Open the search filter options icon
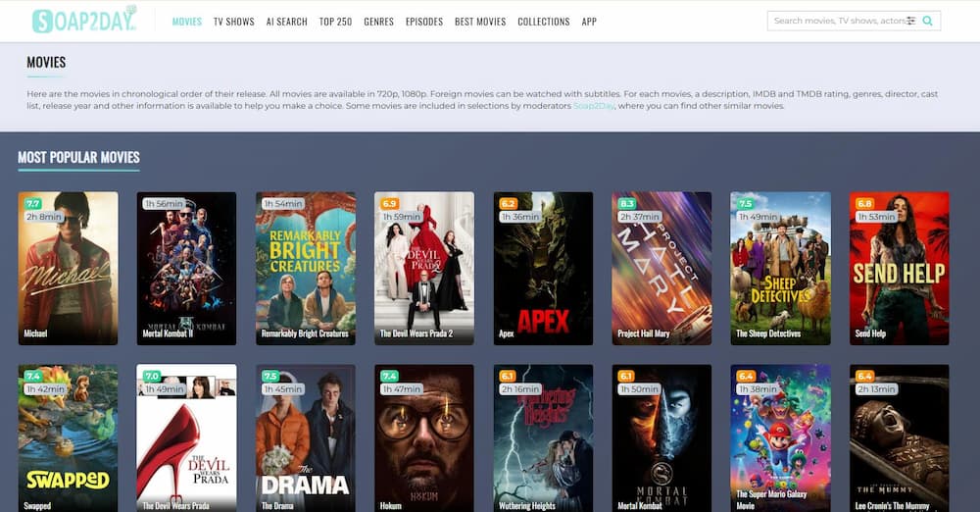 [x=910, y=21]
